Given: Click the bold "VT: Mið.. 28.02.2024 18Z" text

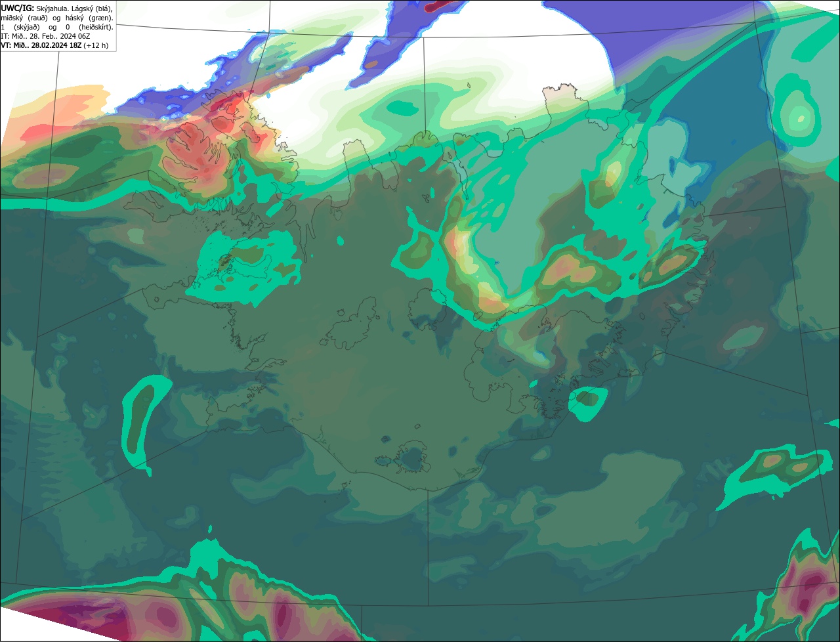Looking at the screenshot, I should point(41,45).
